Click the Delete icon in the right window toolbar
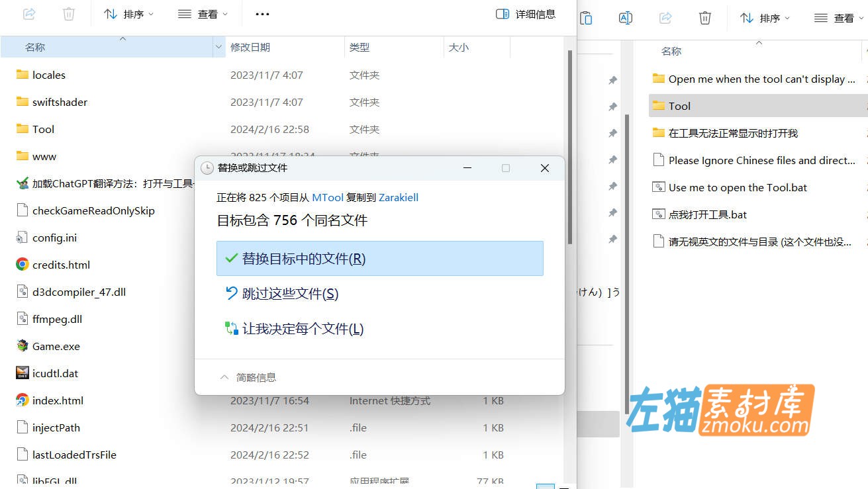Screen dimensions: 868x489 tap(704, 18)
